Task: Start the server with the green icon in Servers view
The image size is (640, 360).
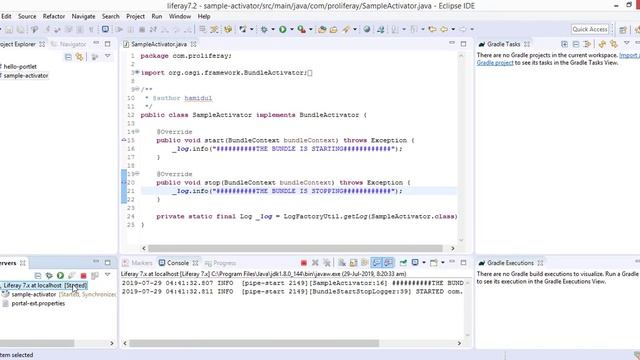Action: (60, 276)
